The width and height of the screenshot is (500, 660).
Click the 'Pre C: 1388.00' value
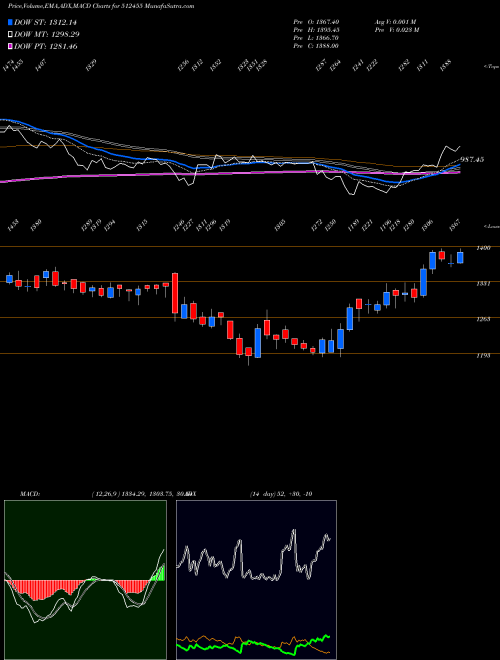(316, 46)
